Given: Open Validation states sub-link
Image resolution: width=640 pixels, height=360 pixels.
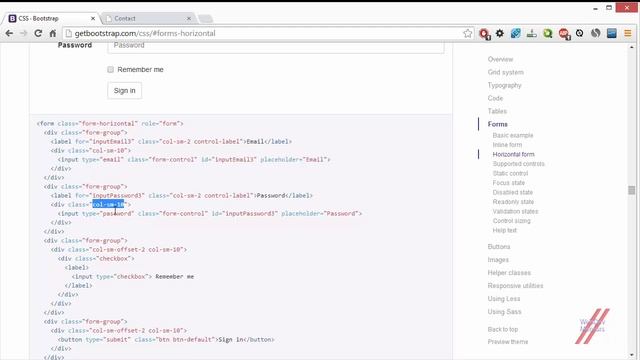Looking at the screenshot, I should (515, 211).
